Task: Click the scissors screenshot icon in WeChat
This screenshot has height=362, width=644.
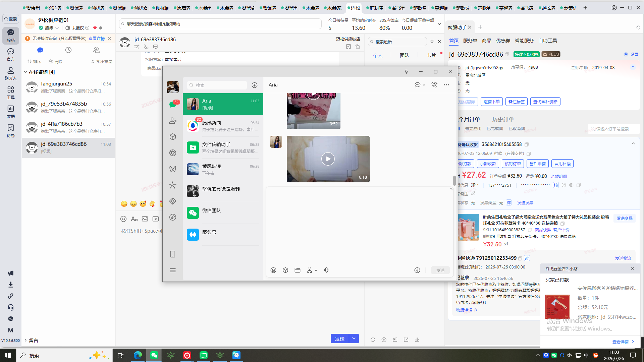Action: pos(310,270)
